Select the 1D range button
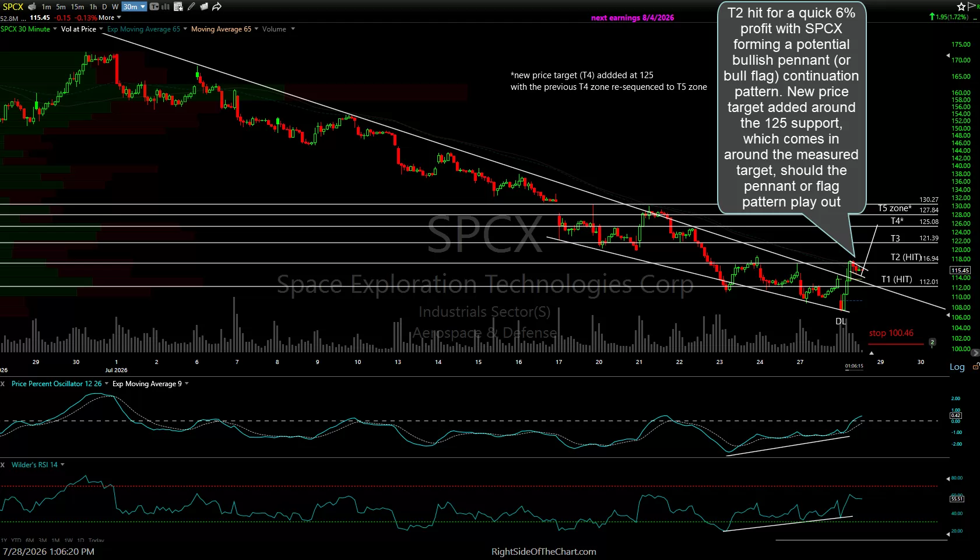This screenshot has height=560, width=980. coord(80,541)
